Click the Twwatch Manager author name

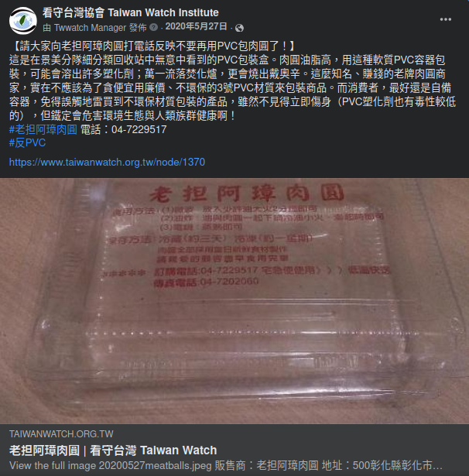90,28
